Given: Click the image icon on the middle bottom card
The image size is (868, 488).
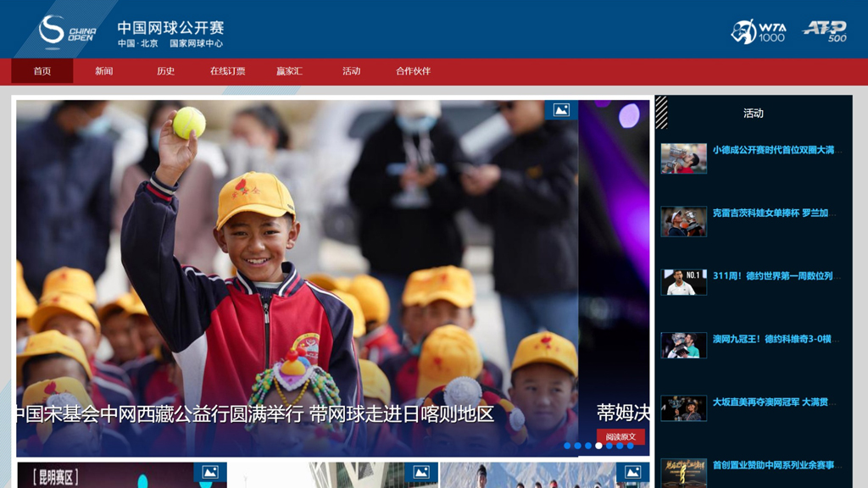Looking at the screenshot, I should click(421, 472).
